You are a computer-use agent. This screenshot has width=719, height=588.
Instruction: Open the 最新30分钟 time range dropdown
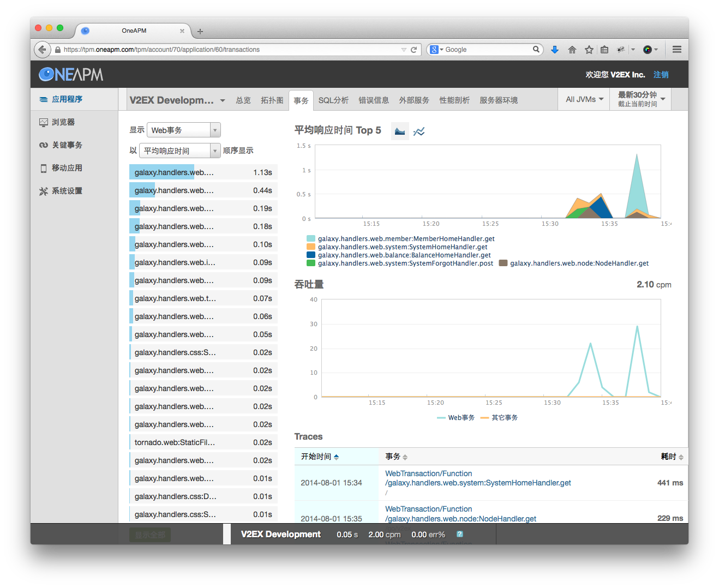click(641, 99)
